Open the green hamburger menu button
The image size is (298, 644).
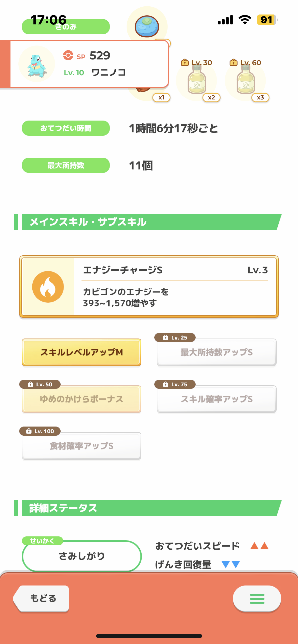point(257,599)
